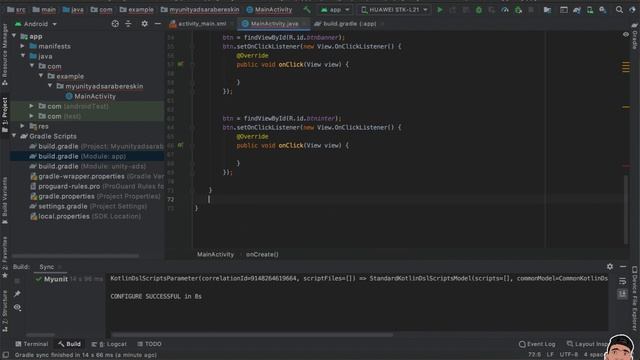Image resolution: width=640 pixels, height=360 pixels.
Task: Open the TODO tool window tab
Action: [x=149, y=344]
